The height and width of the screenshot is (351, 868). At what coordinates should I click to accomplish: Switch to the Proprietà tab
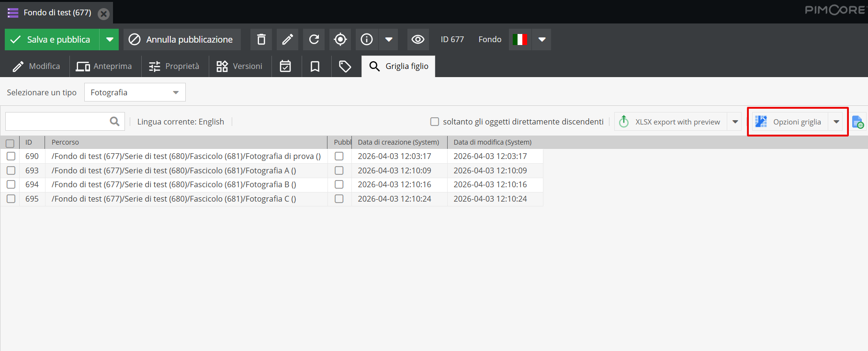pos(174,66)
